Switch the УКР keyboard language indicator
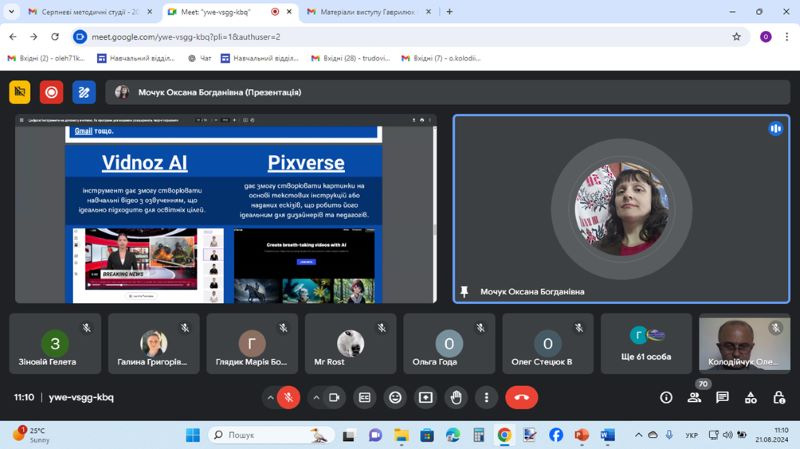The height and width of the screenshot is (449, 800). 691,435
